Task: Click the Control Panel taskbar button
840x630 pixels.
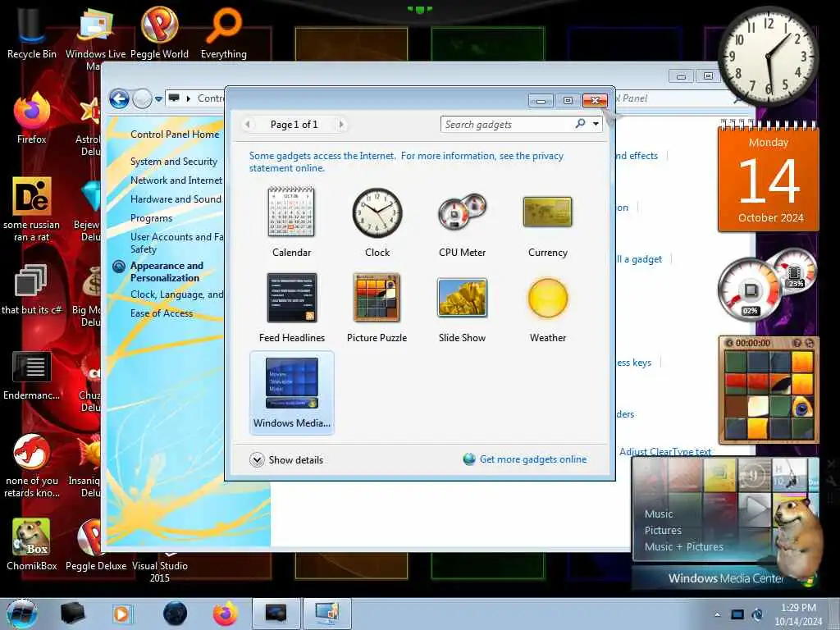Action: [327, 614]
